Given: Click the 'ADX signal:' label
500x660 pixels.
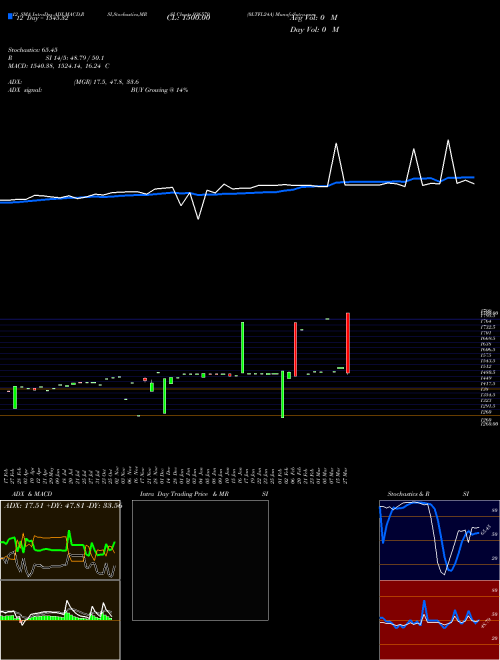Looking at the screenshot, I should coord(25,90).
